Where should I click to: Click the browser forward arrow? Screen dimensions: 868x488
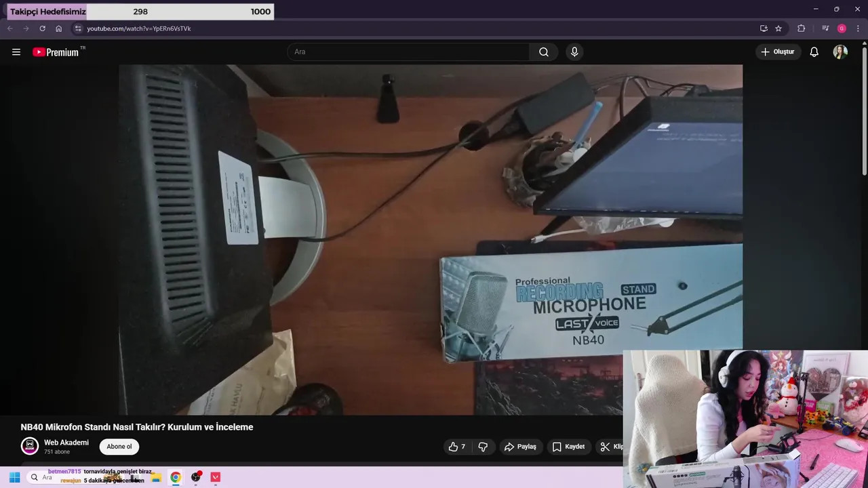point(26,28)
